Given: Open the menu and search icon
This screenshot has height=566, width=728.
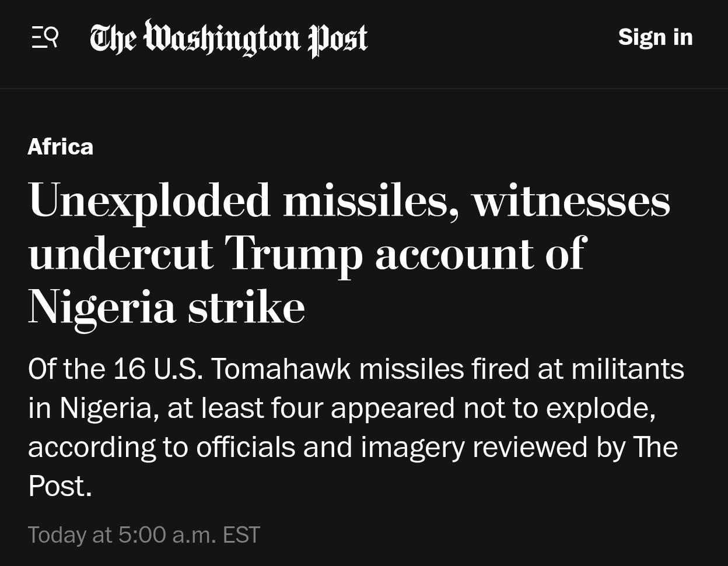Looking at the screenshot, I should click(x=45, y=38).
